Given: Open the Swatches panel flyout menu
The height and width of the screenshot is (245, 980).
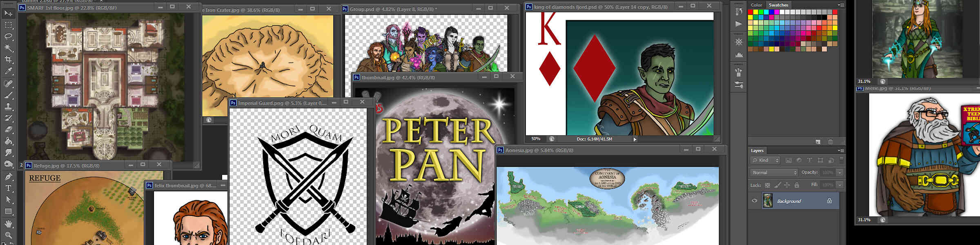Looking at the screenshot, I should tap(841, 5).
